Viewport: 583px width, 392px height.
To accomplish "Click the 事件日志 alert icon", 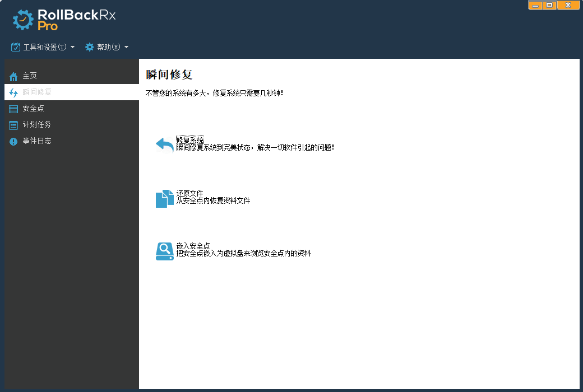I will (x=13, y=141).
